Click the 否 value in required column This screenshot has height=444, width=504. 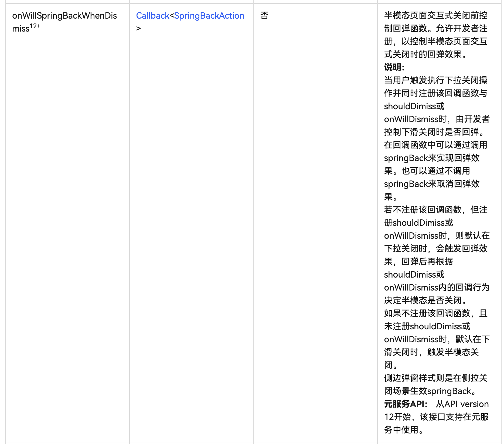click(264, 16)
